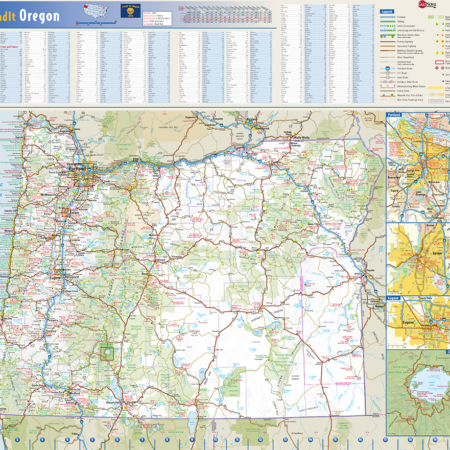The image size is (450, 450).
Task: Open the Salem inset map
Action: coord(418,259)
